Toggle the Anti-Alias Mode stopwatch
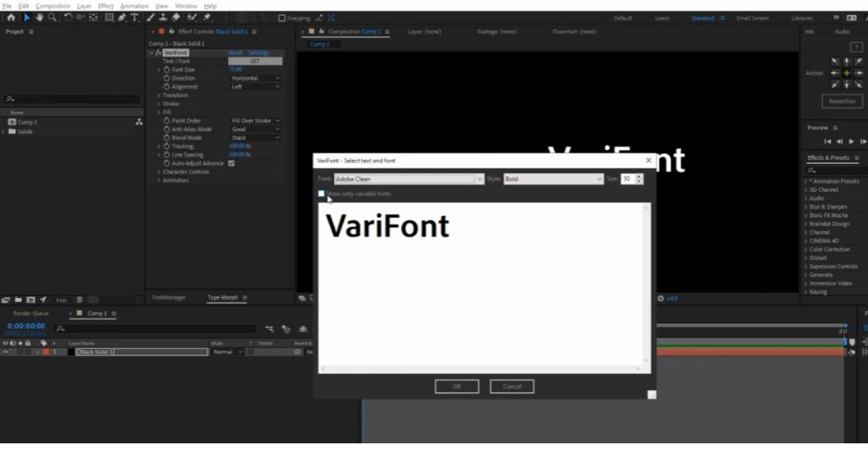868x461 pixels. (167, 130)
